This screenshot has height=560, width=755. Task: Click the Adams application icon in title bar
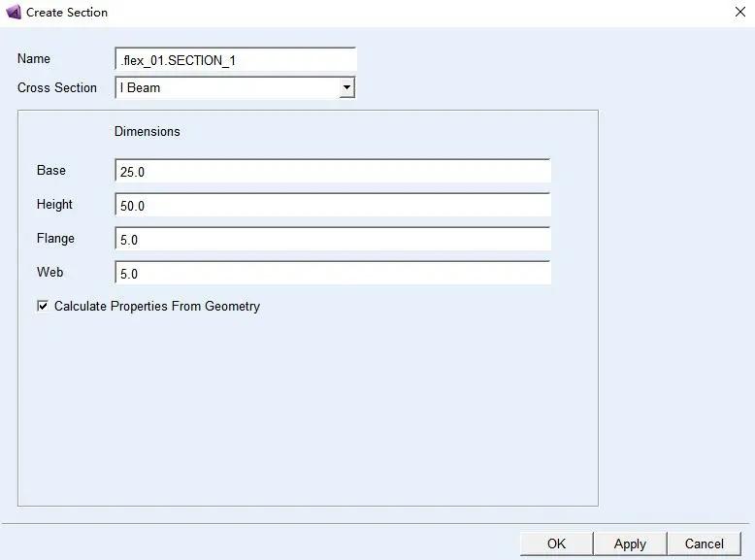point(14,13)
